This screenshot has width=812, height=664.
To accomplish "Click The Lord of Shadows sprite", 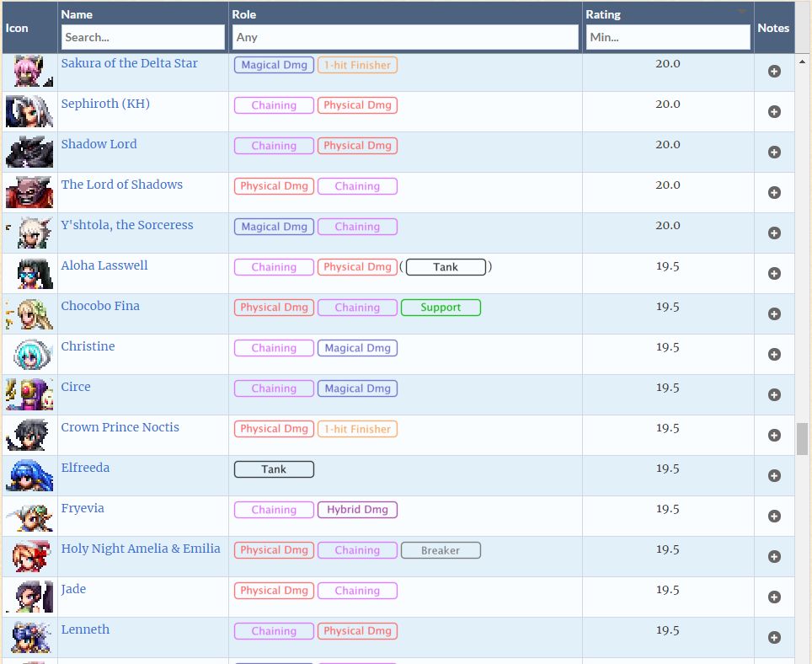I will (29, 191).
